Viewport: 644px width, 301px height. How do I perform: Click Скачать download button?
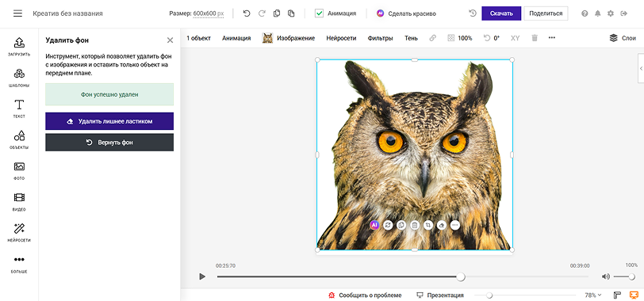501,13
